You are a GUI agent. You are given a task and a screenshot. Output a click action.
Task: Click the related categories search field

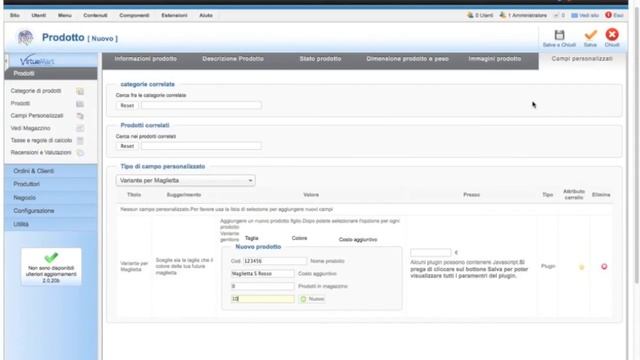click(x=201, y=105)
